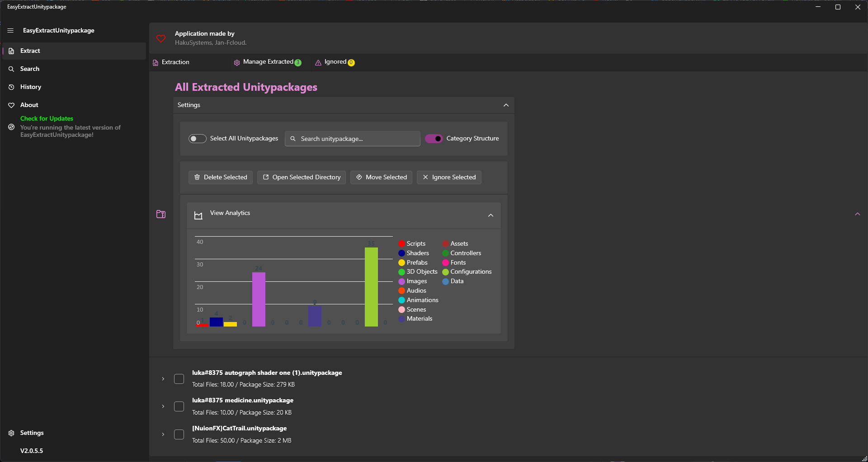
Task: Select the Extract sidebar icon
Action: click(11, 51)
